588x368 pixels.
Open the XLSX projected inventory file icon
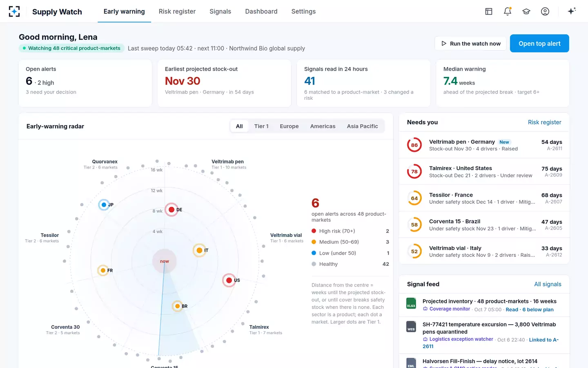[411, 303]
